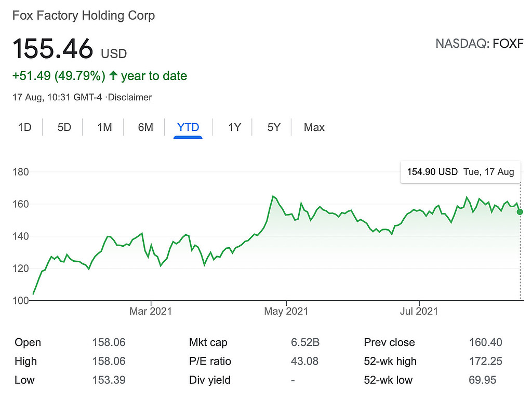Open the 1M time range tab
Screen dimensions: 532x401
pos(104,127)
